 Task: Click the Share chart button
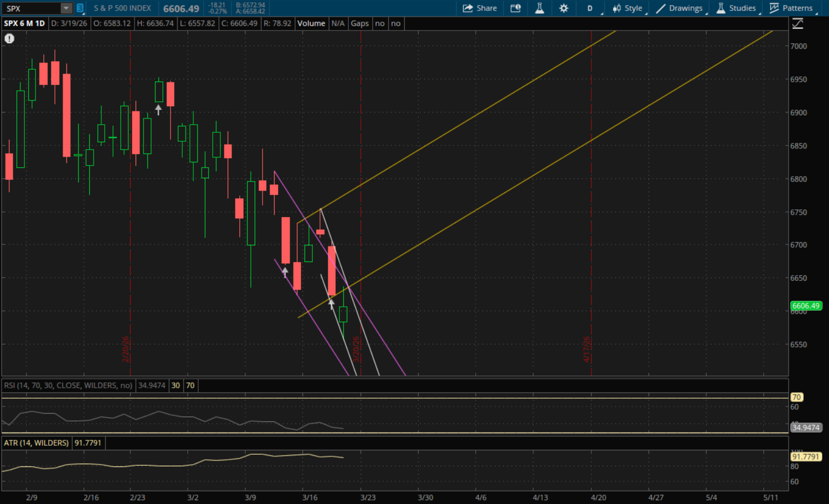pos(480,8)
